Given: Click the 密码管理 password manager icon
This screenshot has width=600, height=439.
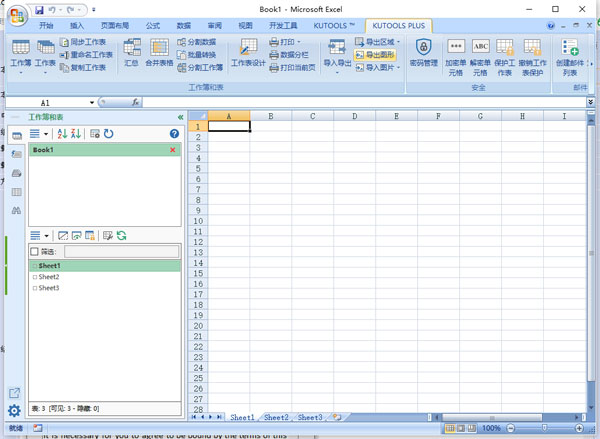Looking at the screenshot, I should pyautogui.click(x=423, y=53).
